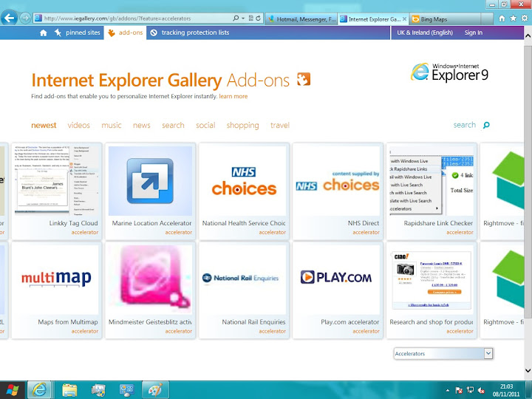Click the page scrollbar down arrow
532x399 pixels.
click(528, 370)
